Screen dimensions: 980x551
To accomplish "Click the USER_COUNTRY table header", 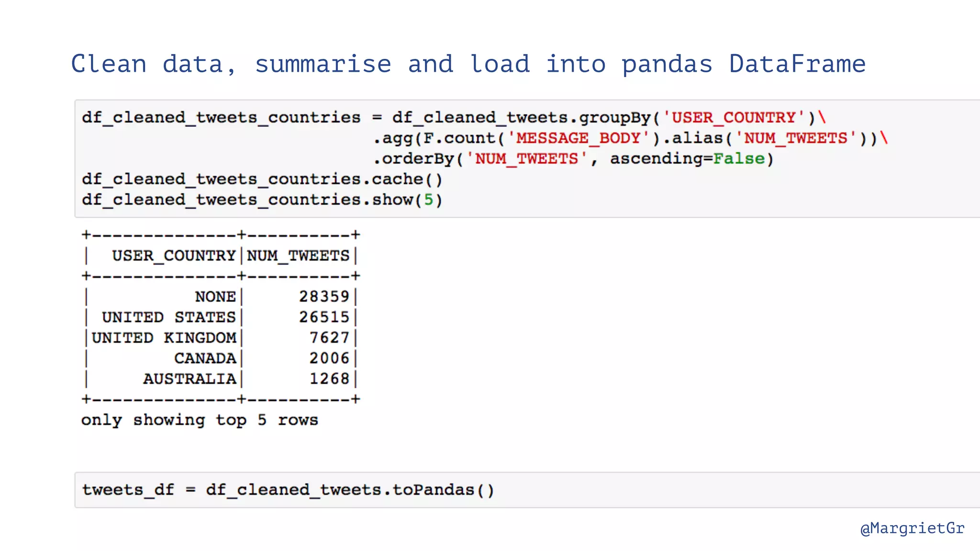I will [174, 256].
